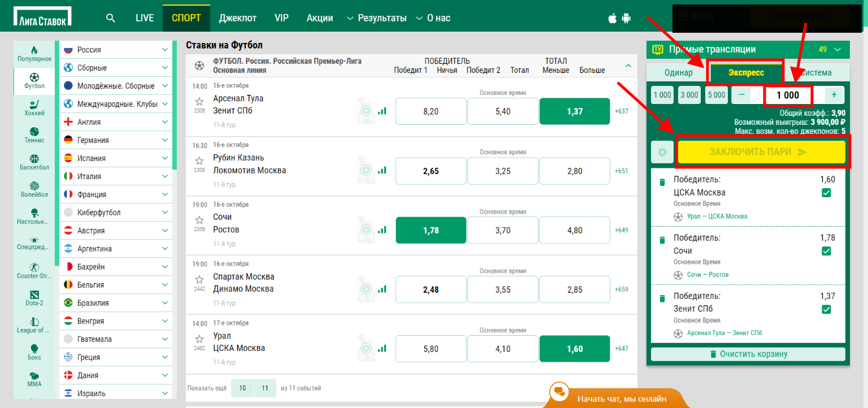
Task: Select the Теннис sport icon
Action: (34, 135)
